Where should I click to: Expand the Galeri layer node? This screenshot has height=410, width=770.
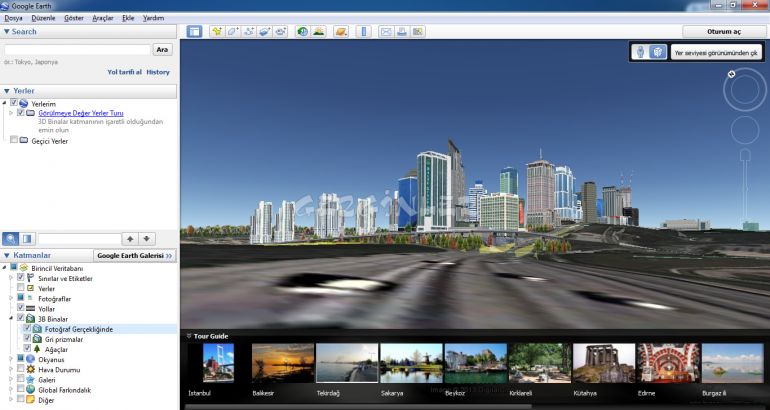(11, 380)
